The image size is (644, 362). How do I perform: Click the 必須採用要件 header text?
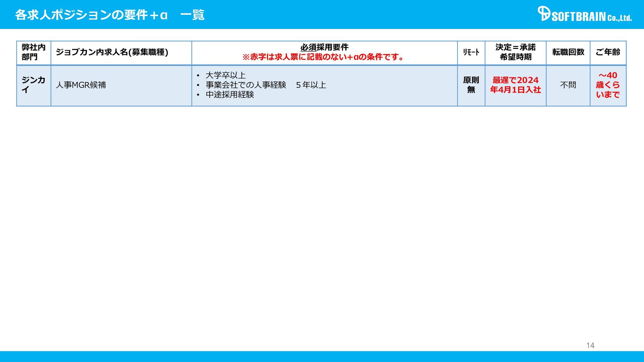[x=324, y=47]
